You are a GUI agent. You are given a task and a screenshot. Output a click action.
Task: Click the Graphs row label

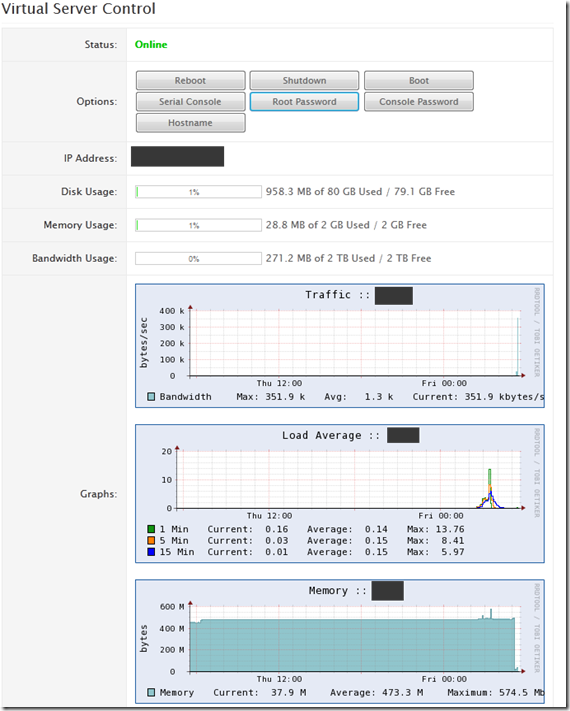[98, 494]
